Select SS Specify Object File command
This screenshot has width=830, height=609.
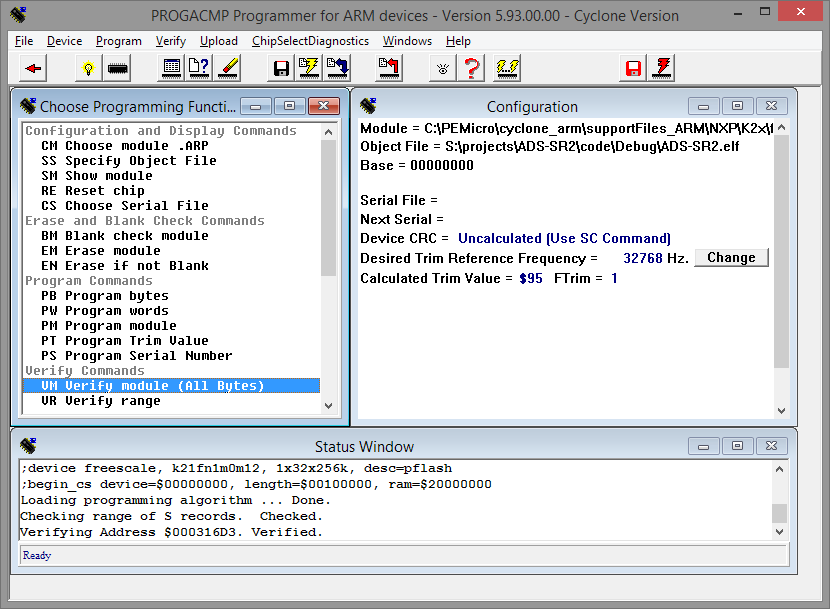pyautogui.click(x=172, y=160)
